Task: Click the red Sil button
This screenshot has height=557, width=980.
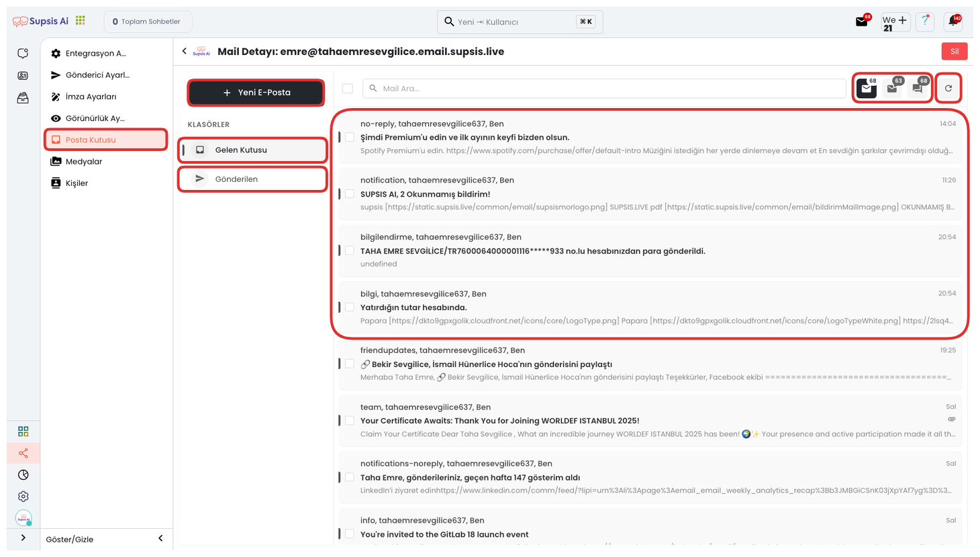Action: tap(954, 51)
